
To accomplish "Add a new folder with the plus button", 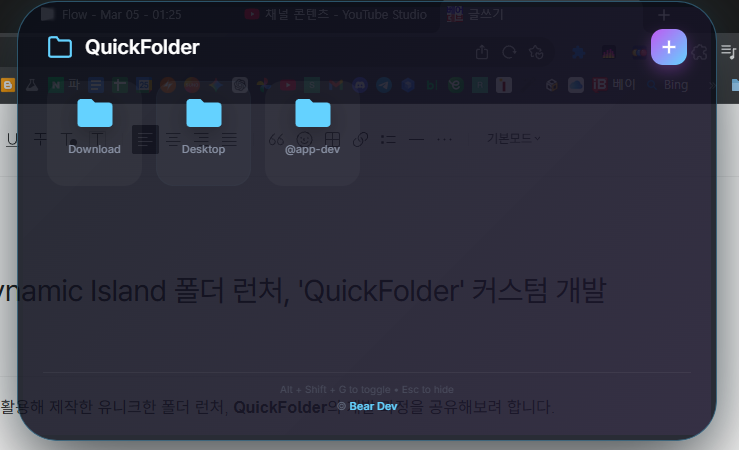I will (x=668, y=47).
